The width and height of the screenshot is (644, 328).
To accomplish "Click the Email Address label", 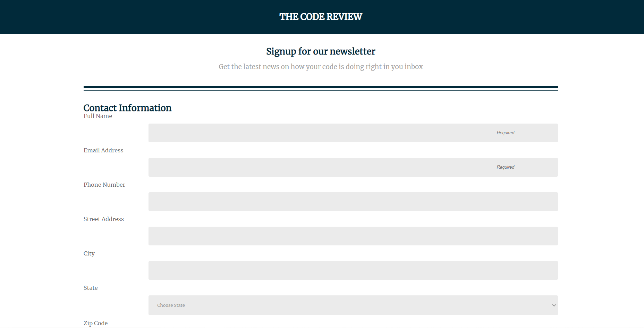I will pos(103,150).
